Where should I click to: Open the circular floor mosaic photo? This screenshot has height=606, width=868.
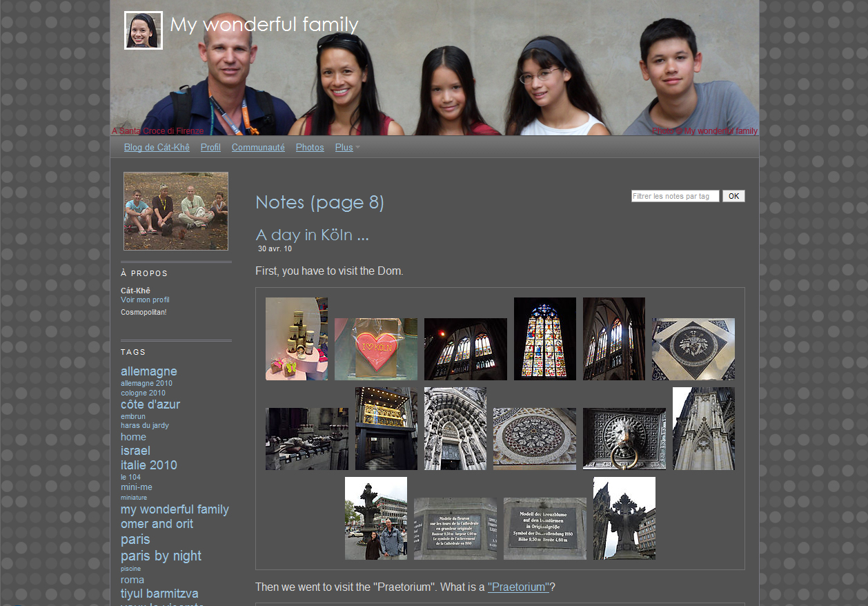point(534,438)
